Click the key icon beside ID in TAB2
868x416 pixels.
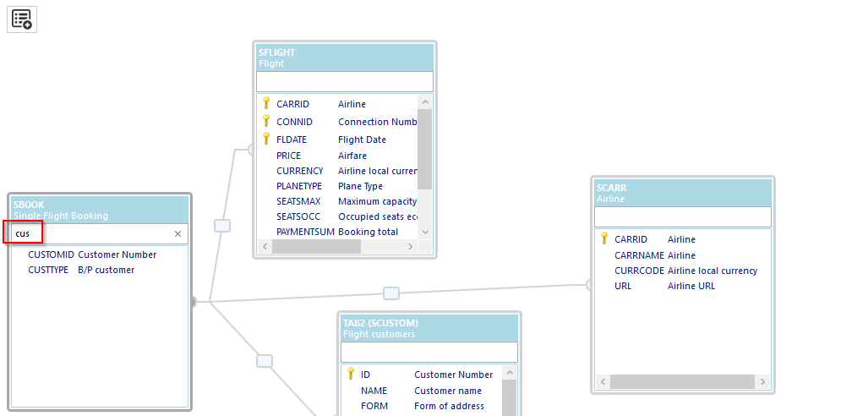coord(351,375)
